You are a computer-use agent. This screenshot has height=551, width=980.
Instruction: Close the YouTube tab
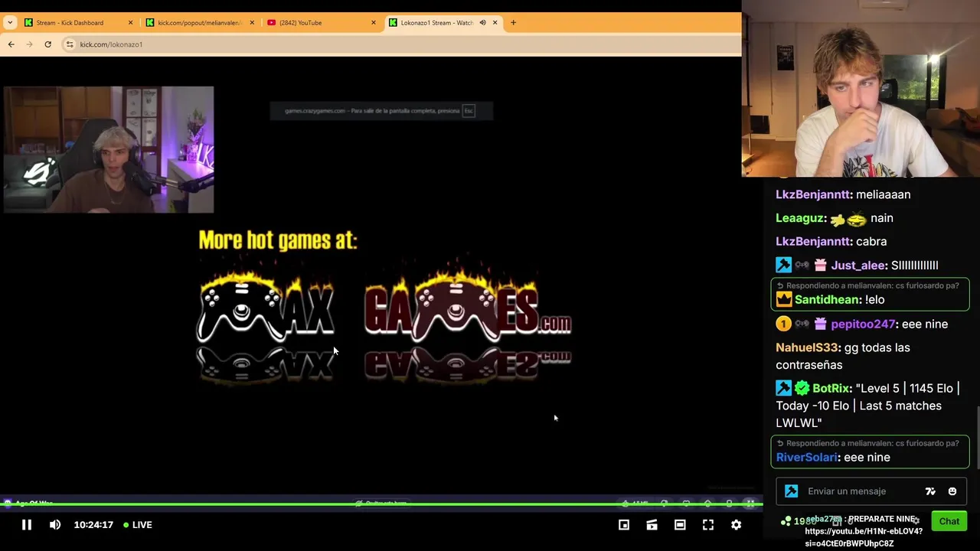tap(374, 23)
